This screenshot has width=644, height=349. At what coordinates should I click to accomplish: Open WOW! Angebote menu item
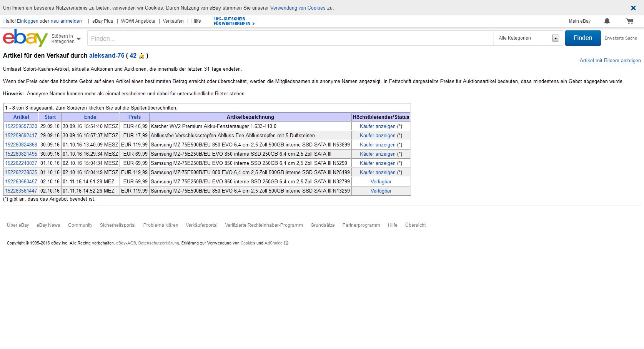point(138,21)
